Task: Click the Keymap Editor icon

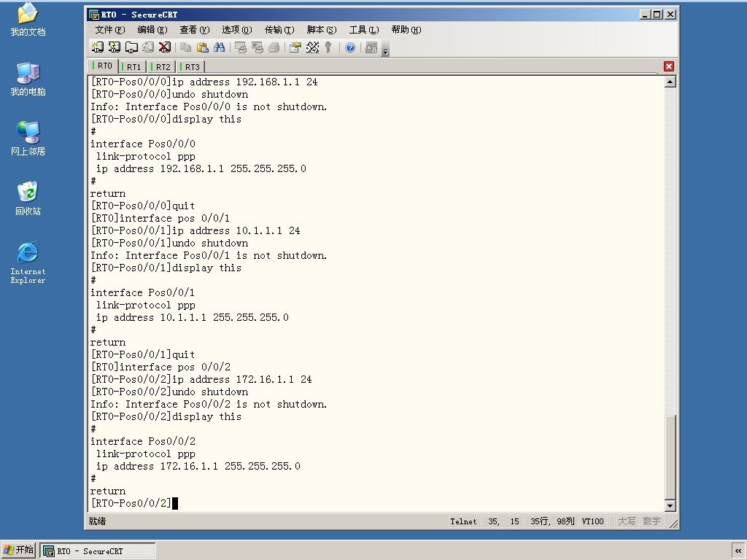Action: [x=312, y=47]
